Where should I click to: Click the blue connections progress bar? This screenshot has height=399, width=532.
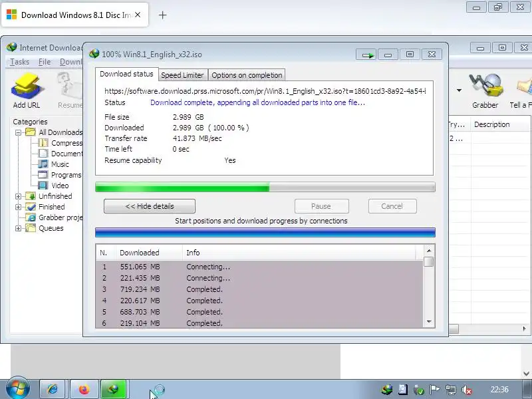pyautogui.click(x=265, y=232)
